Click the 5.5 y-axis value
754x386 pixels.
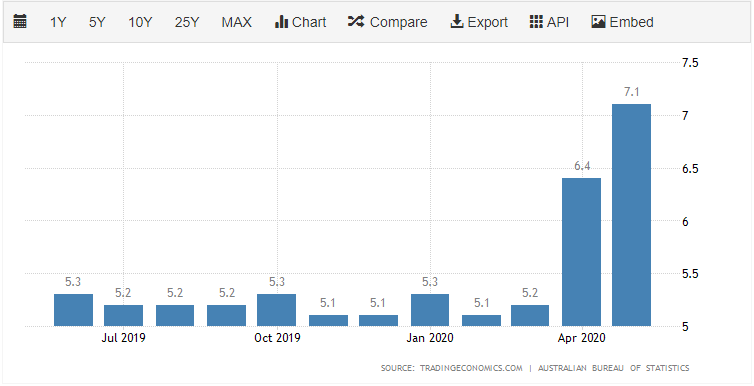coord(691,274)
